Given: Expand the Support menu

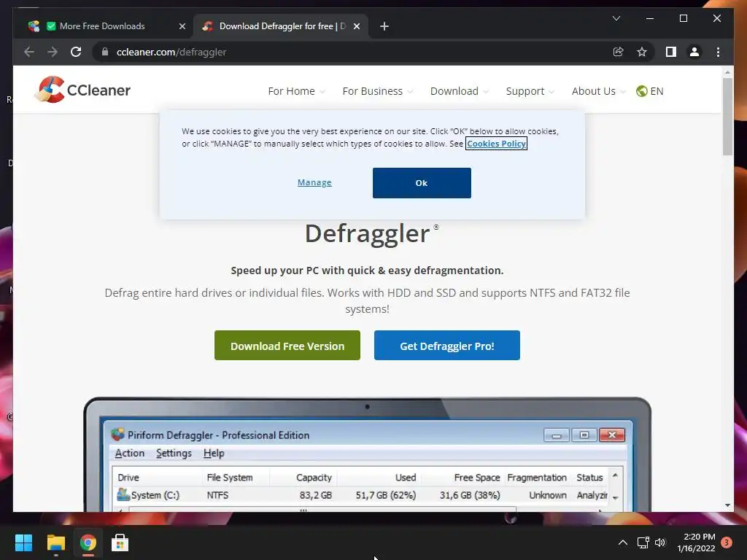Looking at the screenshot, I should tap(530, 91).
